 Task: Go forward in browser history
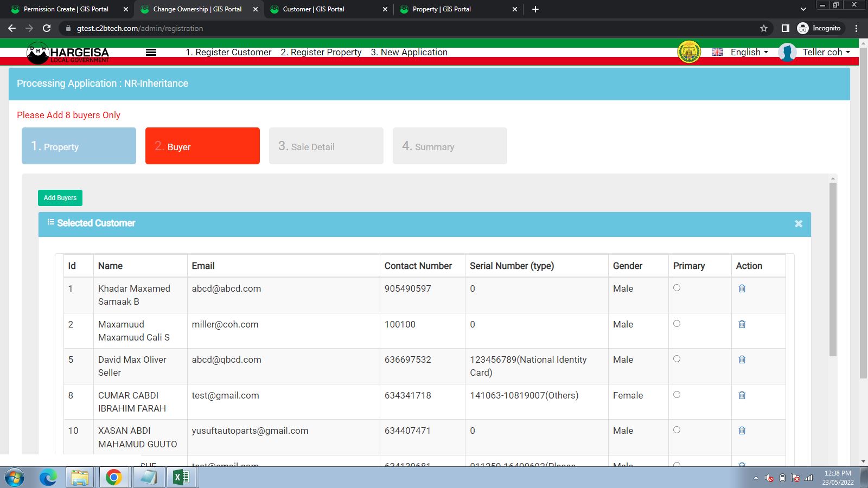[29, 28]
